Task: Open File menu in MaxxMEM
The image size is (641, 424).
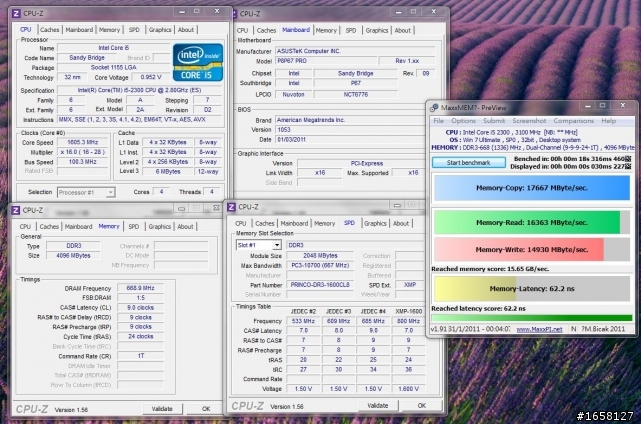Action: pyautogui.click(x=439, y=121)
